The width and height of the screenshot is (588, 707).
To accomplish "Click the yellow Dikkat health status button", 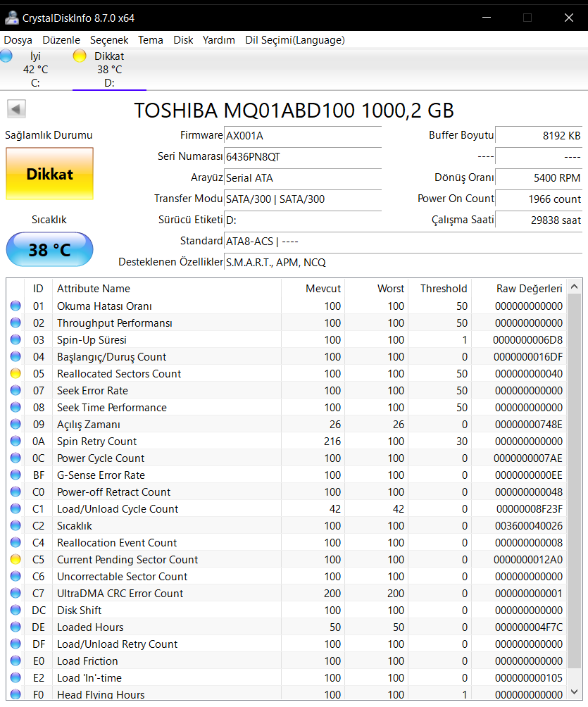I will pos(49,174).
